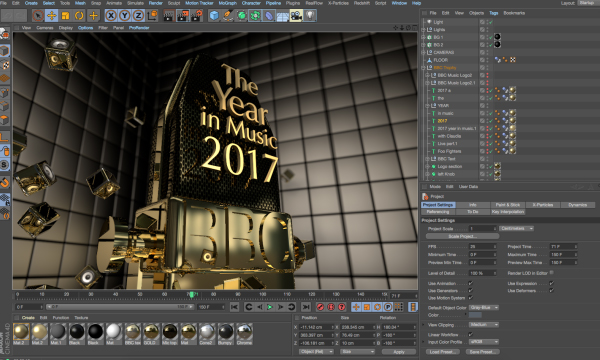Play animation forwards
The image size is (600, 360).
coord(270,307)
